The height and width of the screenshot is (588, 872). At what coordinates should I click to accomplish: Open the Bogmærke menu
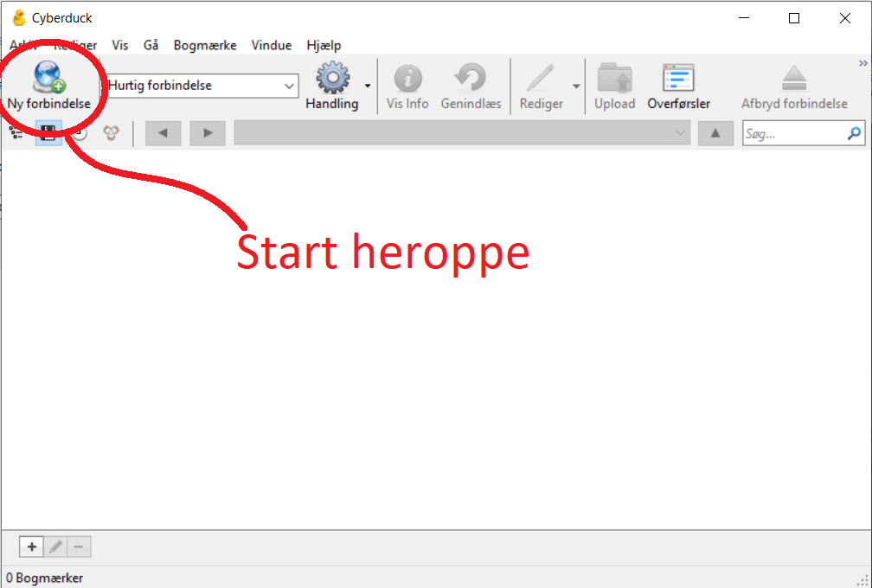point(205,46)
